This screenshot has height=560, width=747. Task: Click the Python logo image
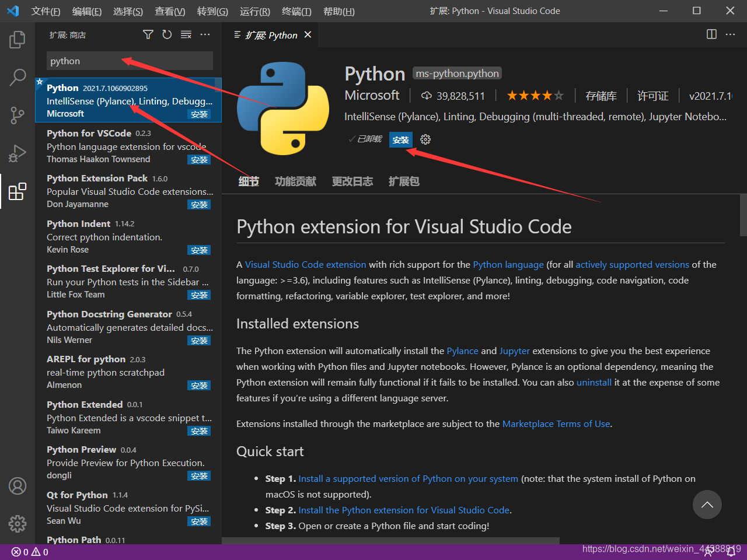(x=282, y=109)
